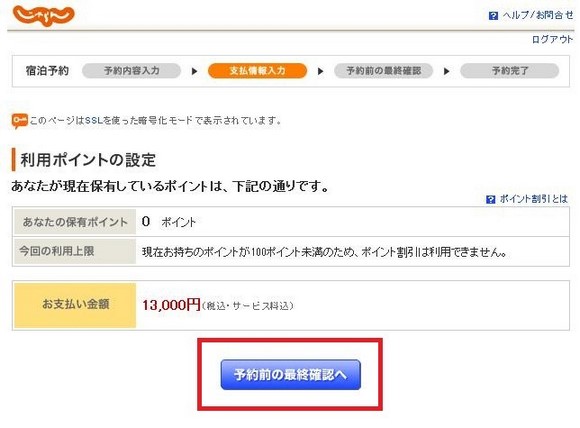Select the 予約内容入力 step

coord(131,71)
